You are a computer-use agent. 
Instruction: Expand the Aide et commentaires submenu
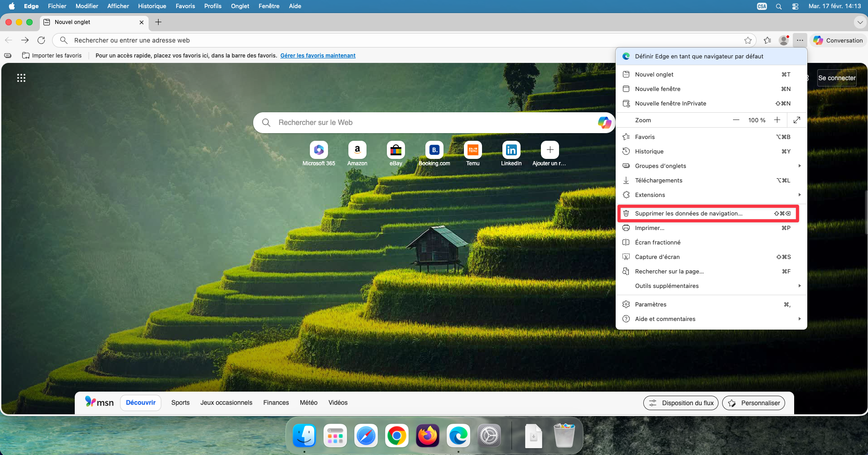click(712, 319)
